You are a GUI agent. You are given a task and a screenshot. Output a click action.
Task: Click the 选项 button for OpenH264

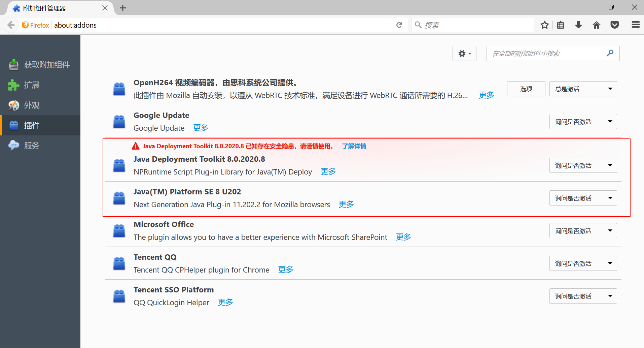coord(526,89)
